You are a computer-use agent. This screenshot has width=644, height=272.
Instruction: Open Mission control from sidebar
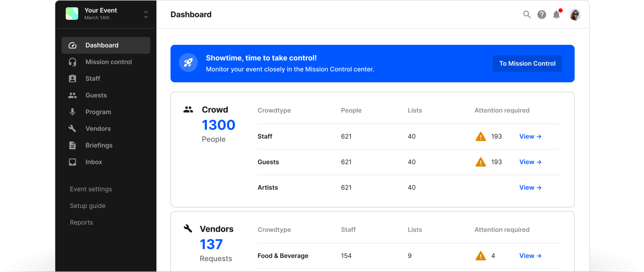coord(108,62)
